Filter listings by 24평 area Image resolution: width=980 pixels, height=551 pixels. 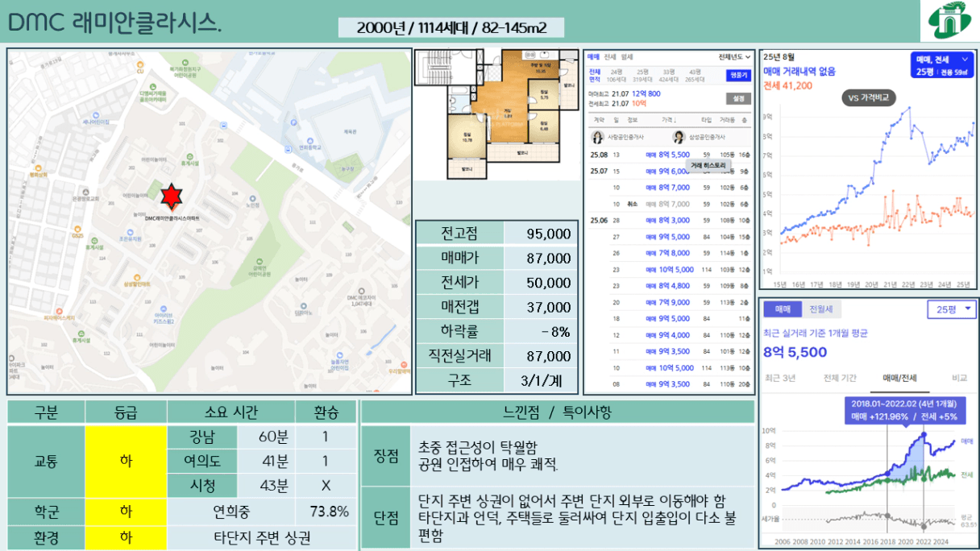pyautogui.click(x=617, y=76)
